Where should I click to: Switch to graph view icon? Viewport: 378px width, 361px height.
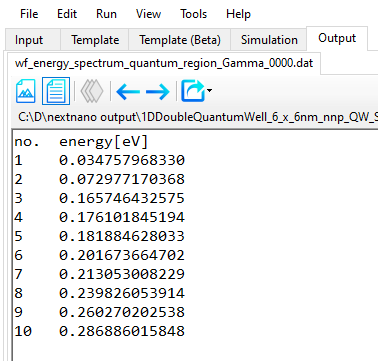[26, 91]
